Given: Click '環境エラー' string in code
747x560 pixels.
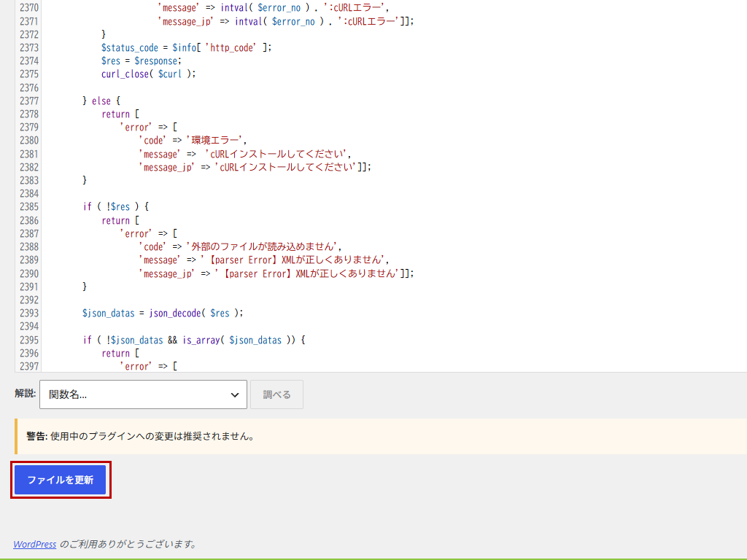Looking at the screenshot, I should click(x=214, y=140).
